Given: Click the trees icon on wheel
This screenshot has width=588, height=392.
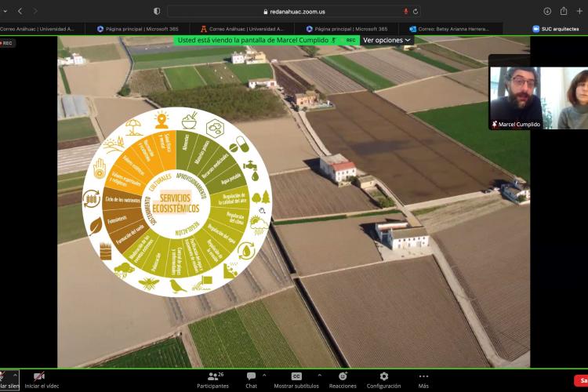Looking at the screenshot, I should point(261,198).
